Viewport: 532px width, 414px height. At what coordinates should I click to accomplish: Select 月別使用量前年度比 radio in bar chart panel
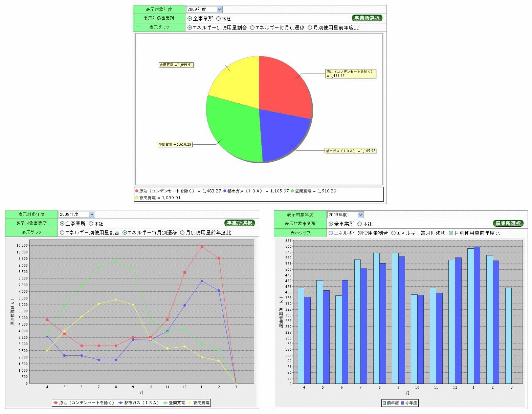[x=451, y=233]
